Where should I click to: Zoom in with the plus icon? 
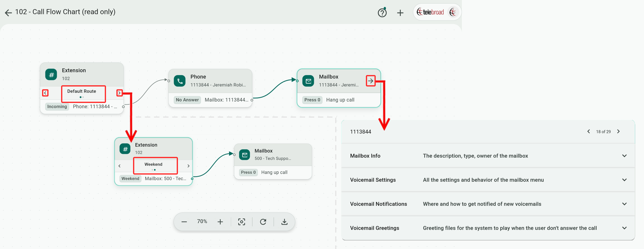coord(220,222)
